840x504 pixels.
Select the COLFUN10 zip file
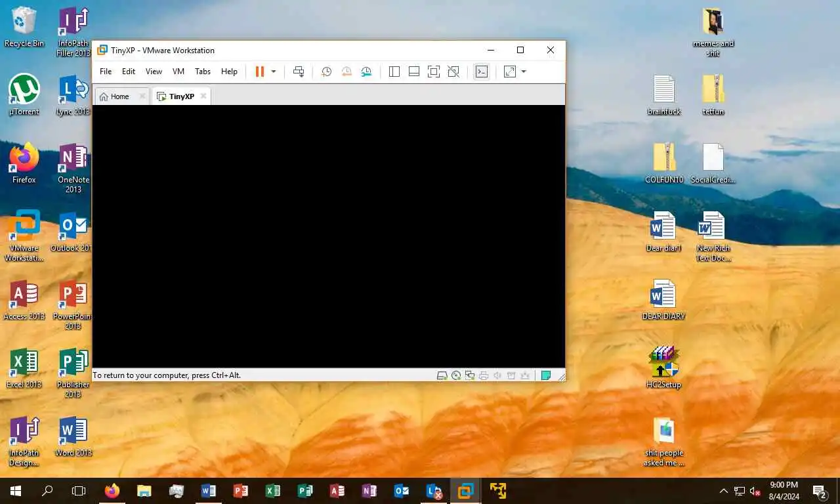point(664,163)
